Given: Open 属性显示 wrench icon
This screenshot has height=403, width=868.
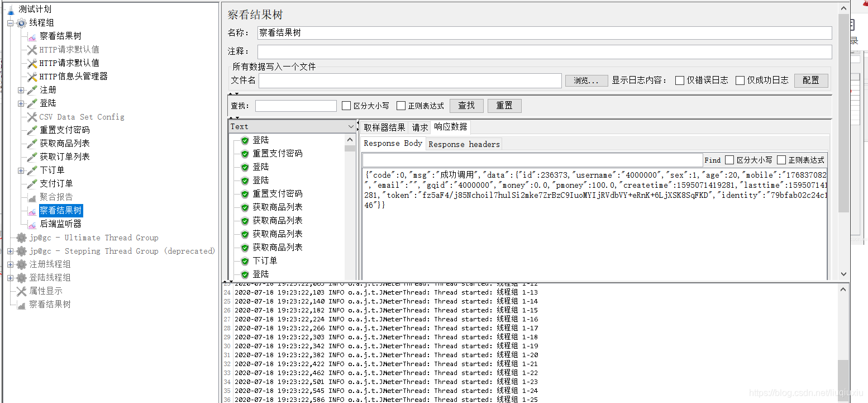Looking at the screenshot, I should (x=21, y=291).
